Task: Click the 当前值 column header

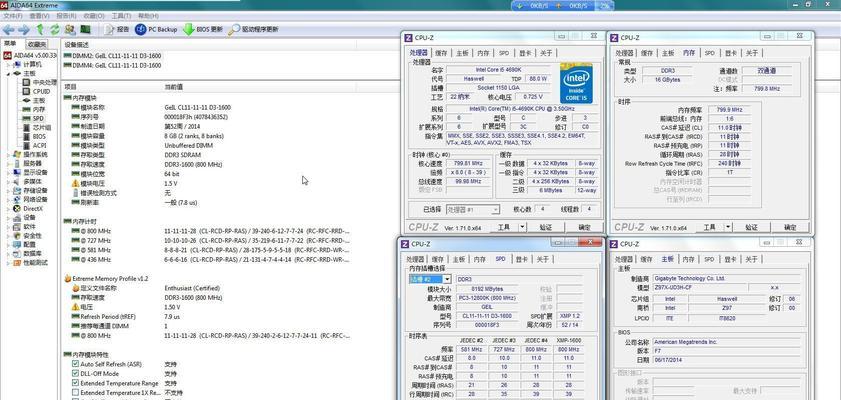Action: pos(174,86)
